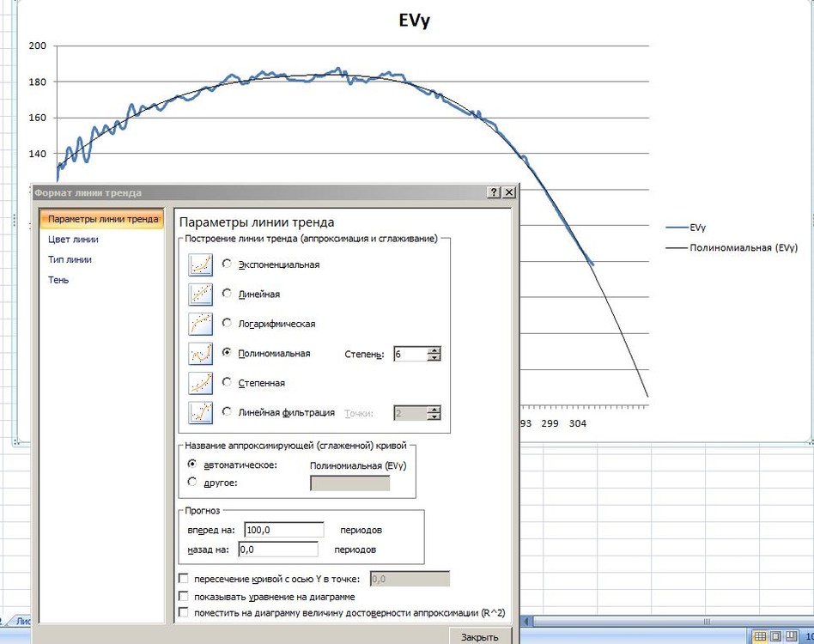Switch to Page Layout view in status bar

(775, 636)
